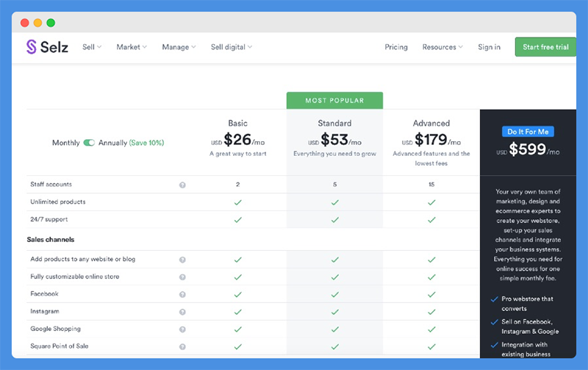Click Sign in link

click(489, 47)
